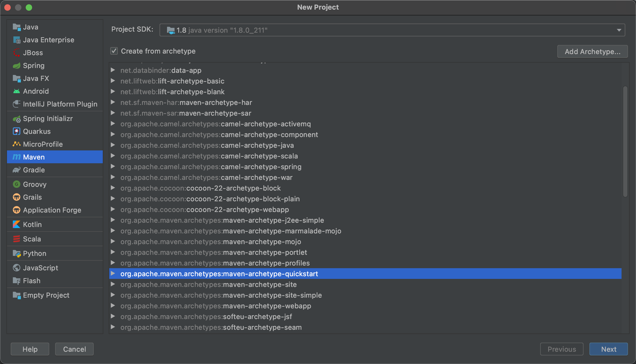This screenshot has height=364, width=636.
Task: Open the Project SDK dropdown arrow
Action: point(619,30)
